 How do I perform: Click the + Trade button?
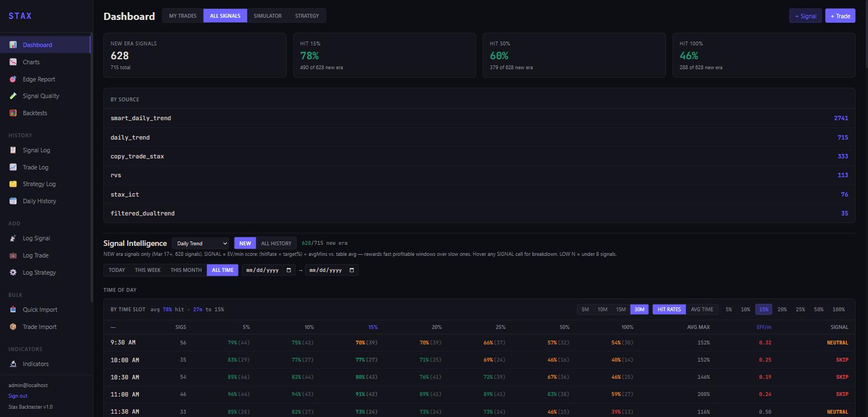tap(840, 16)
